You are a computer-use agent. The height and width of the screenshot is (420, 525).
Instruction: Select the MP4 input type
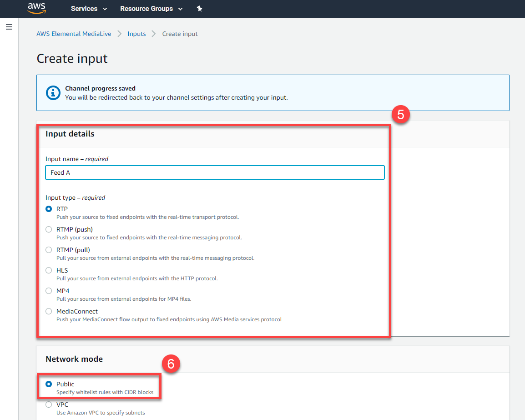tap(49, 291)
